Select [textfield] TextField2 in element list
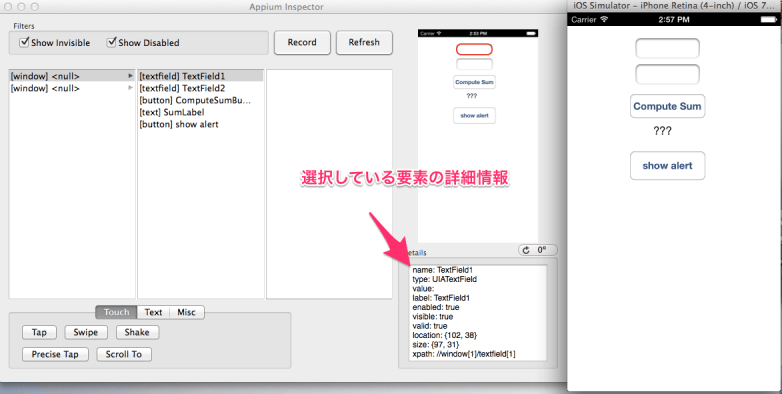 point(200,88)
